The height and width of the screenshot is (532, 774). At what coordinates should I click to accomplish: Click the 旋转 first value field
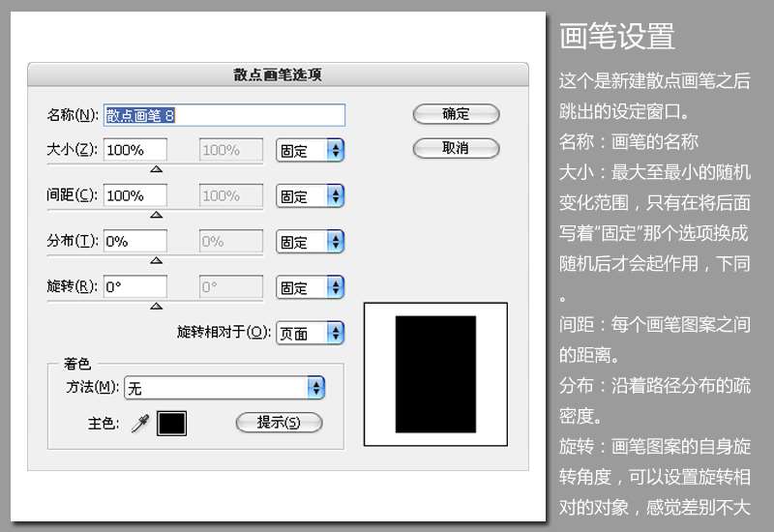point(135,286)
